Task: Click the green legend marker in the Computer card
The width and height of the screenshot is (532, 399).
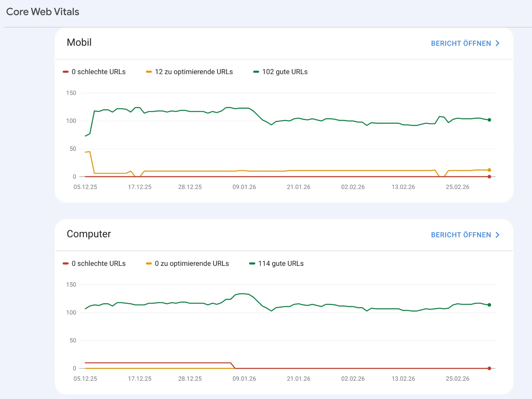Action: coord(252,263)
